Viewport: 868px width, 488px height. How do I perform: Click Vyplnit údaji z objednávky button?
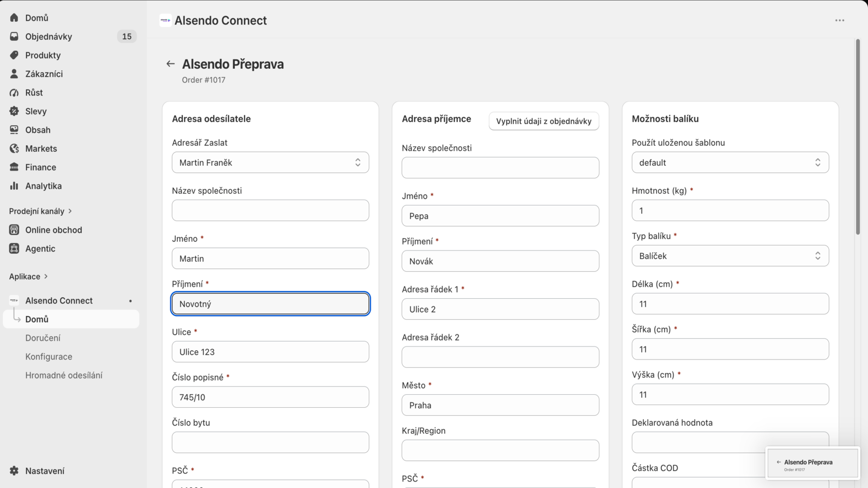544,121
